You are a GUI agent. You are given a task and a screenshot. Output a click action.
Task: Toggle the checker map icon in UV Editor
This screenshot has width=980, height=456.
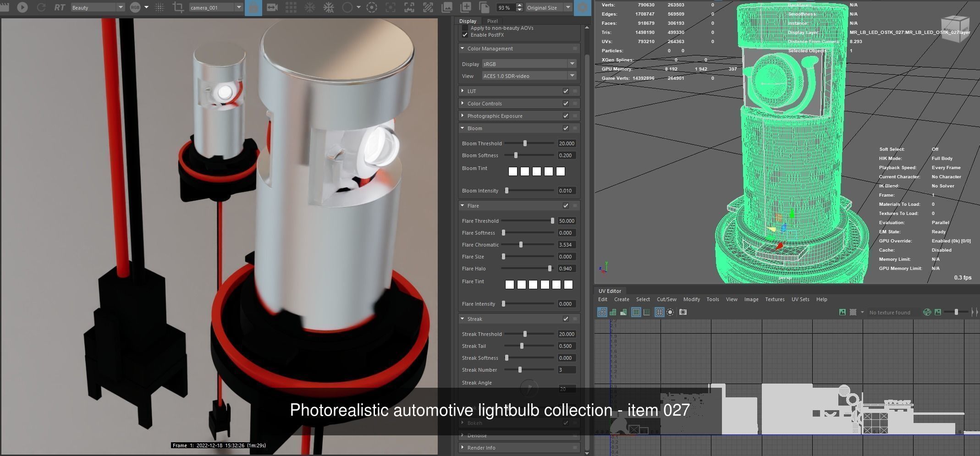click(x=853, y=312)
